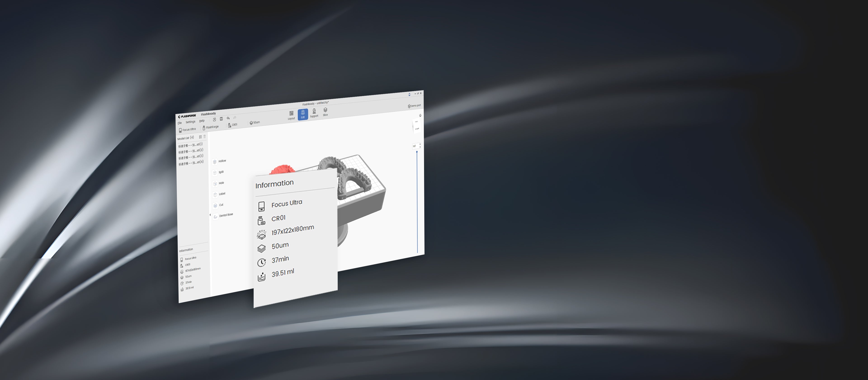Switch to the Support tab
The image size is (868, 380).
pyautogui.click(x=314, y=113)
